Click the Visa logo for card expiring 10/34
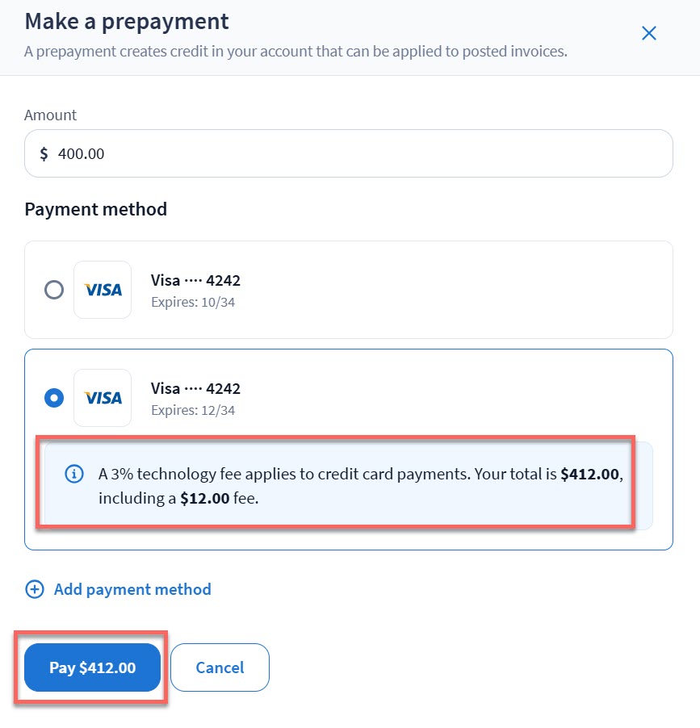700x728 pixels. click(103, 290)
